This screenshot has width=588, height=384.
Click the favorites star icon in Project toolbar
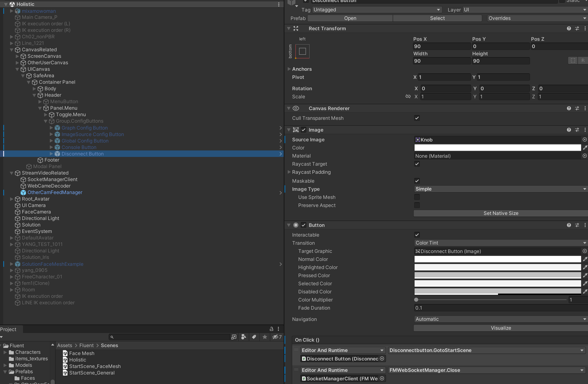point(265,337)
